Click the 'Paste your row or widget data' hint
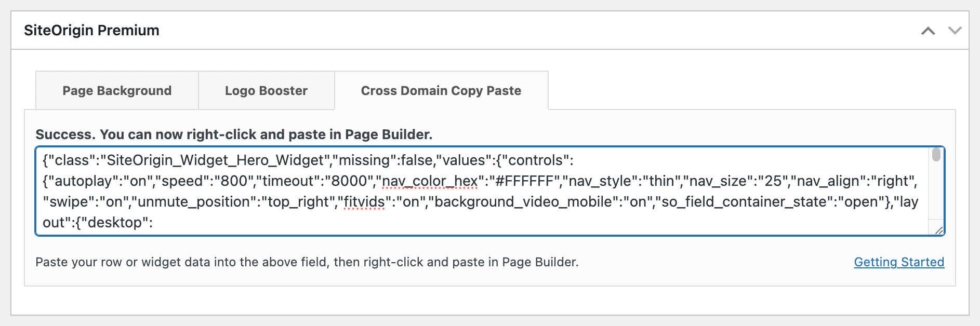 click(x=307, y=262)
